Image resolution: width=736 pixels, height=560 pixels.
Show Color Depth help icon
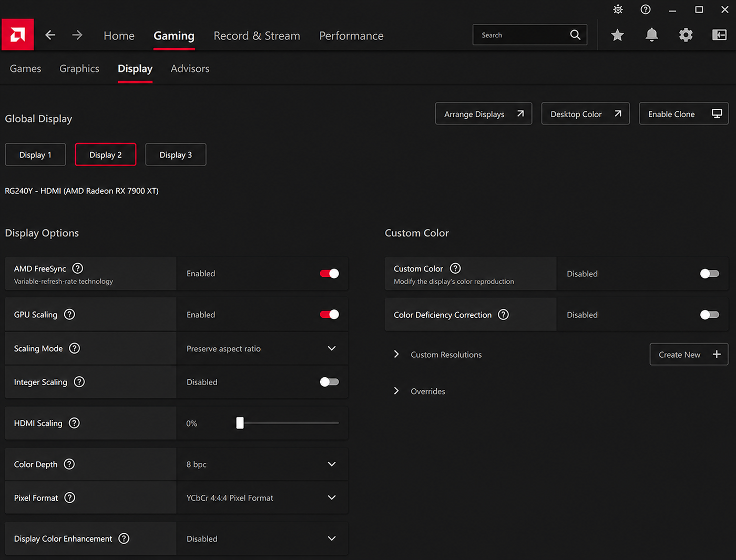tap(69, 464)
